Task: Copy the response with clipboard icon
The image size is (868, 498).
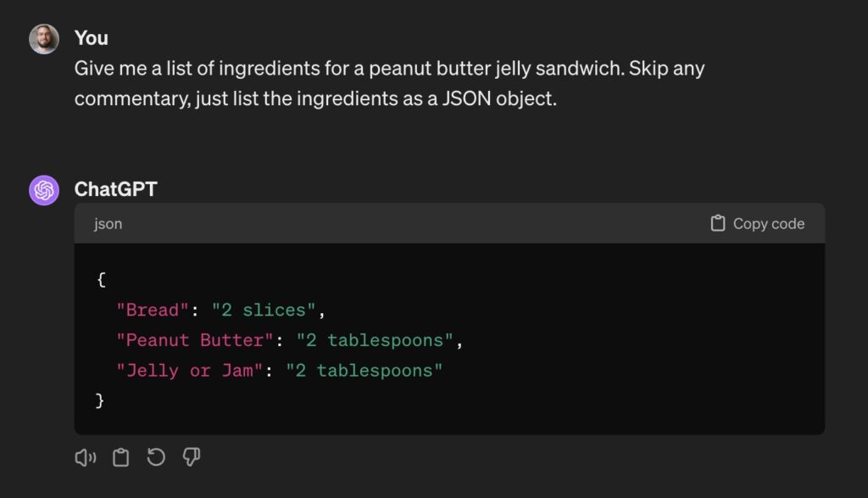Action: click(x=120, y=457)
